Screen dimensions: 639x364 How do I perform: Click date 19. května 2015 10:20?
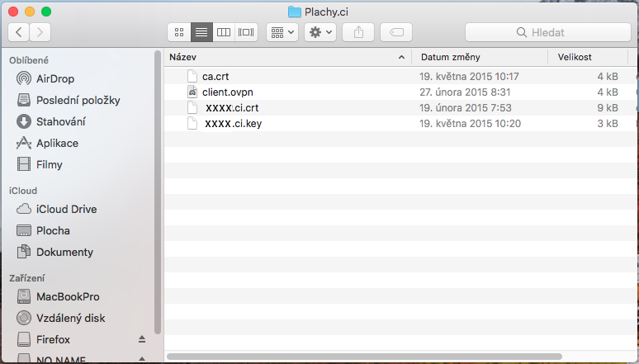coord(471,124)
